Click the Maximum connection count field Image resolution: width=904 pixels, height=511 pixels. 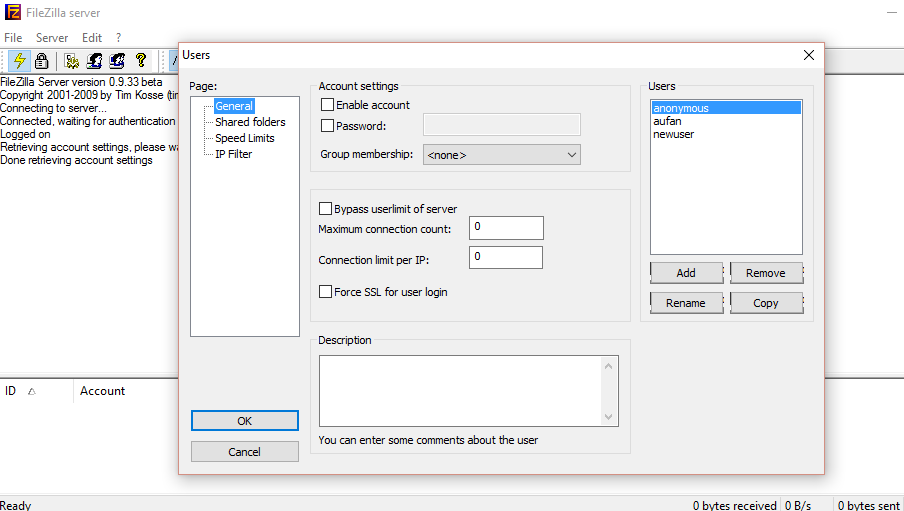[x=506, y=228]
